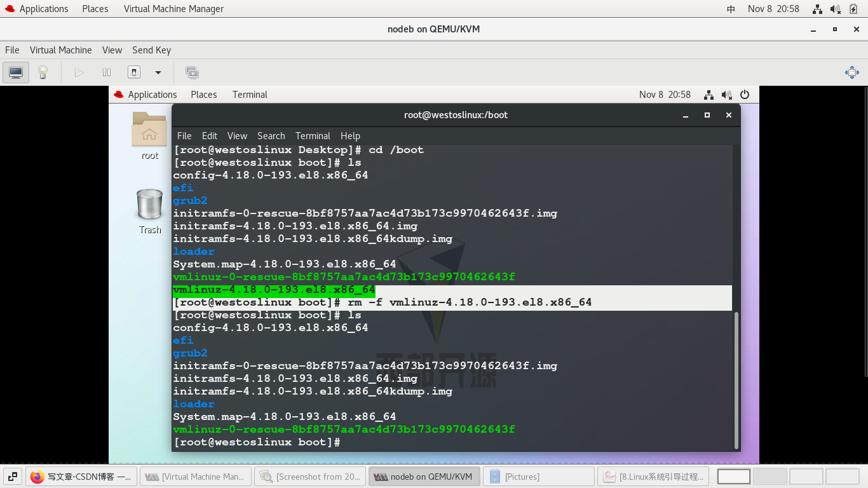Switch the 中 input method indicator
Viewport: 868px width, 488px height.
pos(731,9)
